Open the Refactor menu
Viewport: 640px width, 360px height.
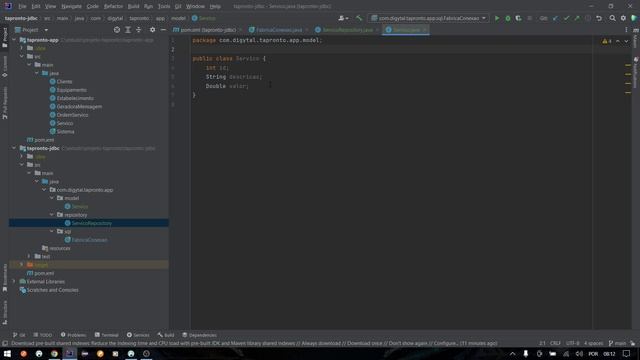click(x=113, y=7)
